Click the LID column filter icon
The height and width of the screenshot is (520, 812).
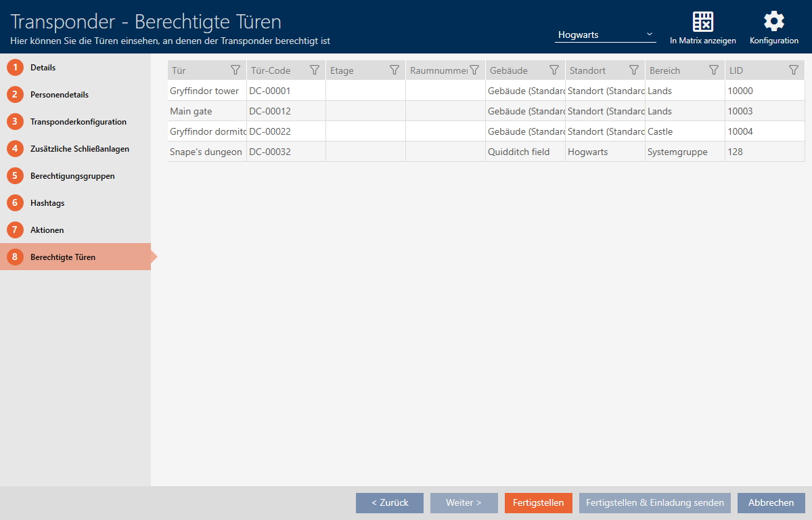pyautogui.click(x=794, y=70)
